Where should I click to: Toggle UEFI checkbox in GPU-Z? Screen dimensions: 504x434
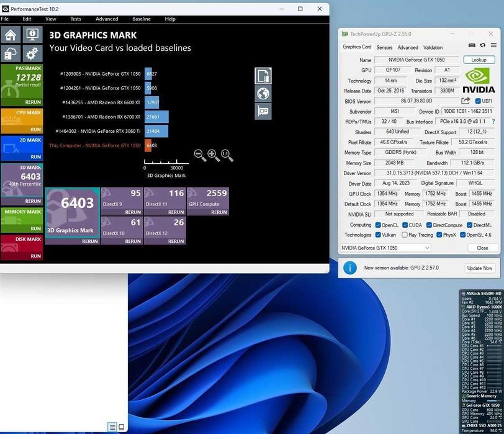(478, 101)
